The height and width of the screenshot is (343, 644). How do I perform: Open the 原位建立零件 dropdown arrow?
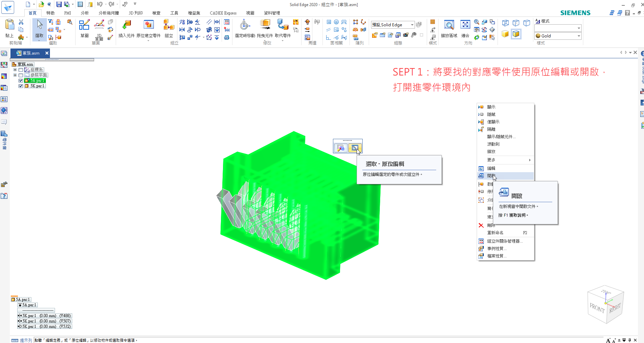(x=148, y=40)
